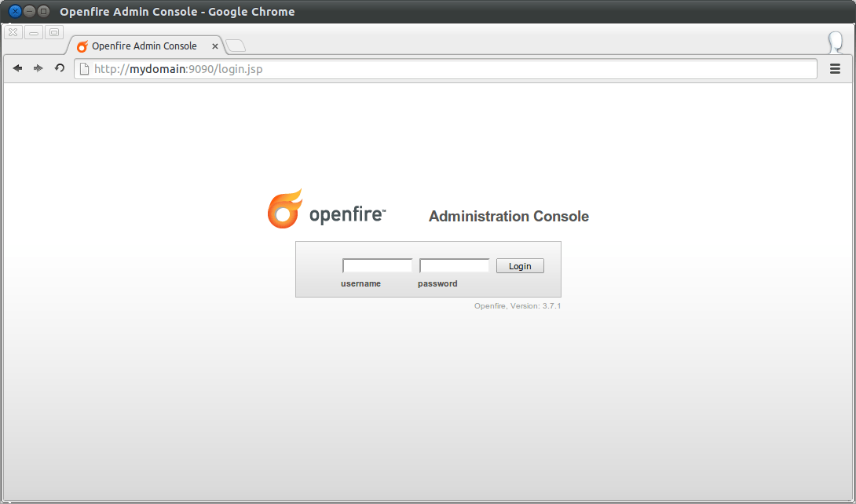
Task: Minimize window using title bar button
Action: (30, 11)
